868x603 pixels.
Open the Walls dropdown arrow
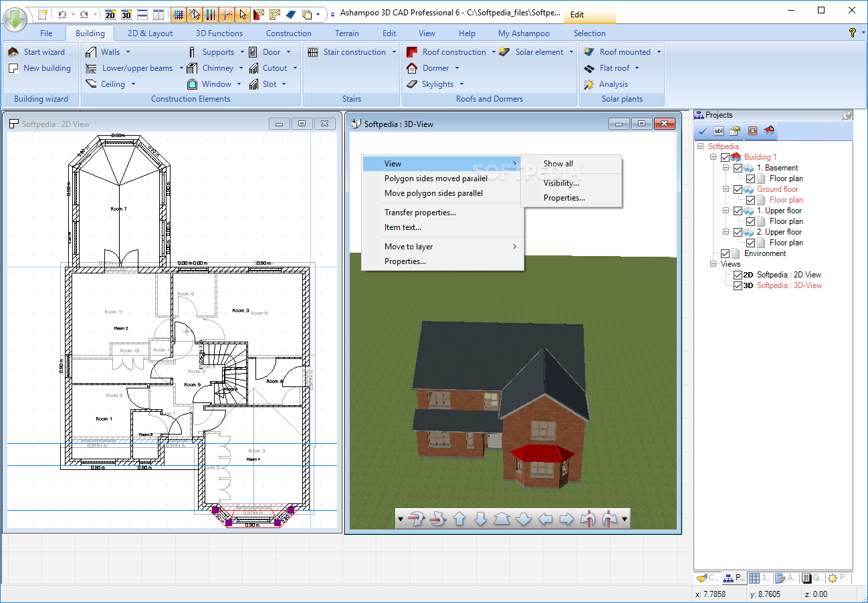click(x=128, y=51)
